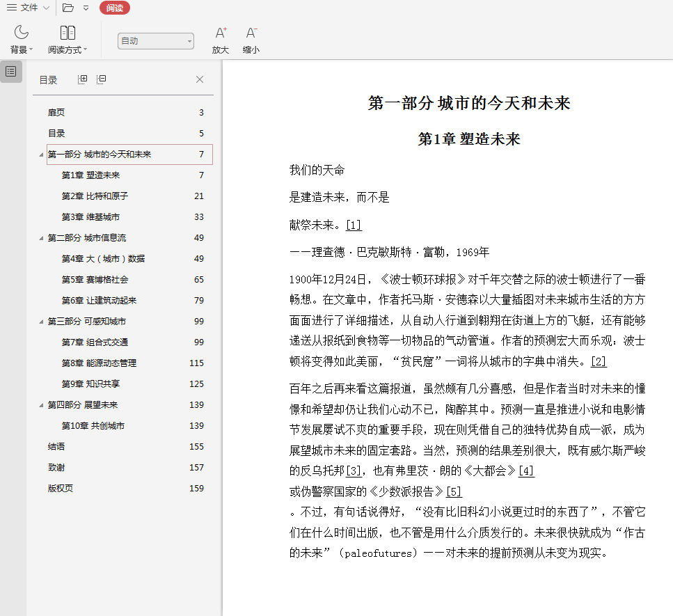Close the 目录 panel
The image size is (673, 616).
[x=200, y=79]
